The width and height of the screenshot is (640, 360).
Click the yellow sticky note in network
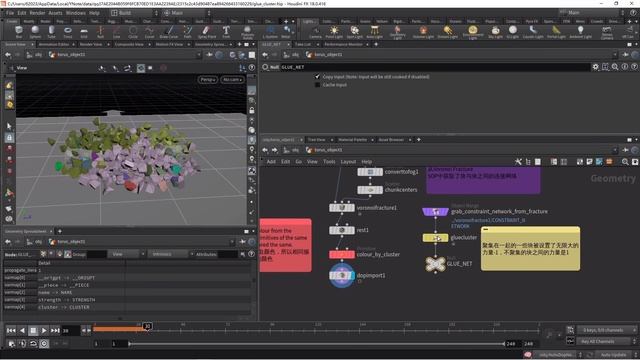pos(530,249)
